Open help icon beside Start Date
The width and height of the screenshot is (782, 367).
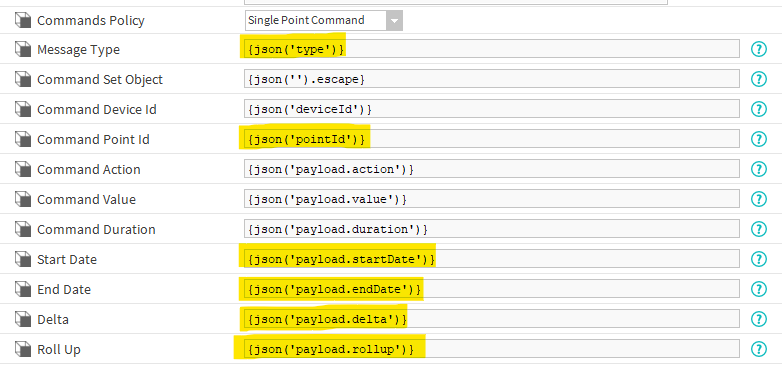(x=759, y=259)
